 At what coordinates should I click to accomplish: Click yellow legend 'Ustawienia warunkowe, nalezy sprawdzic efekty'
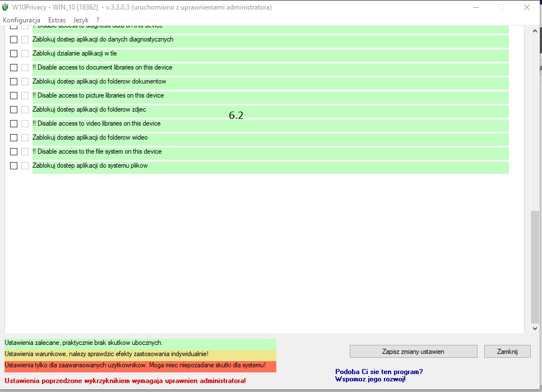140,354
